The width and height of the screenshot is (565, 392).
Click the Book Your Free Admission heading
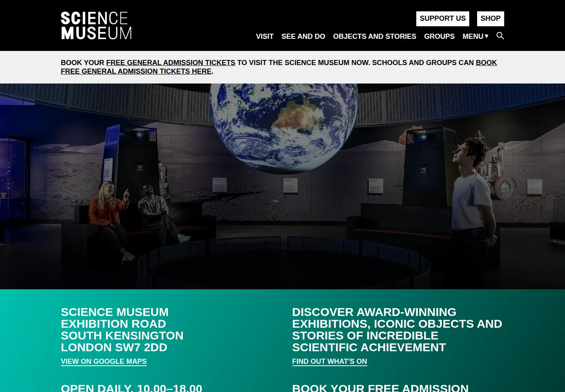(380, 388)
